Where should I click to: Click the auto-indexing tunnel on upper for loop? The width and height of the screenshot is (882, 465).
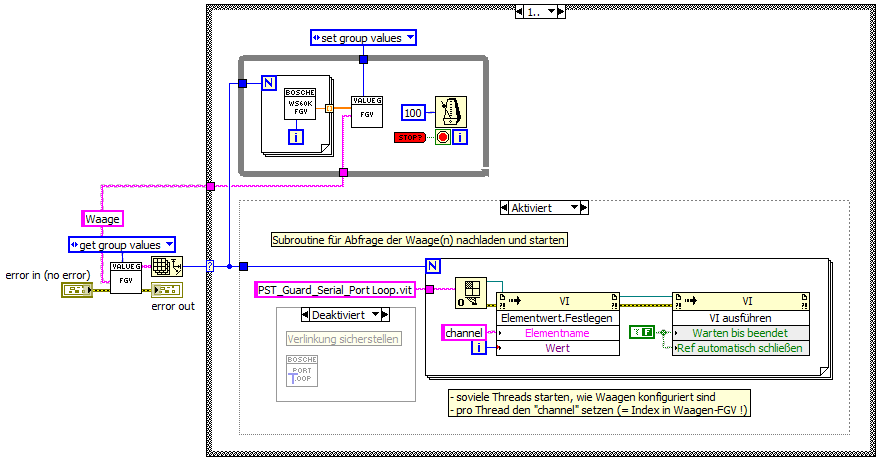(330, 109)
